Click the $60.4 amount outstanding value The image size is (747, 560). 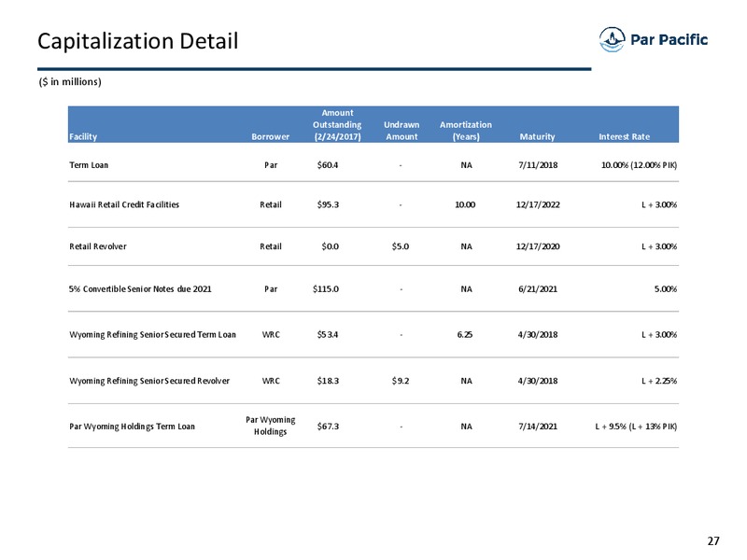tap(328, 165)
